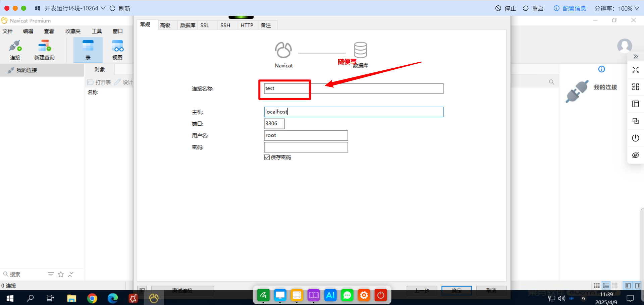The height and width of the screenshot is (305, 644).
Task: Switch to detail grid view in status bar
Action: [615, 286]
